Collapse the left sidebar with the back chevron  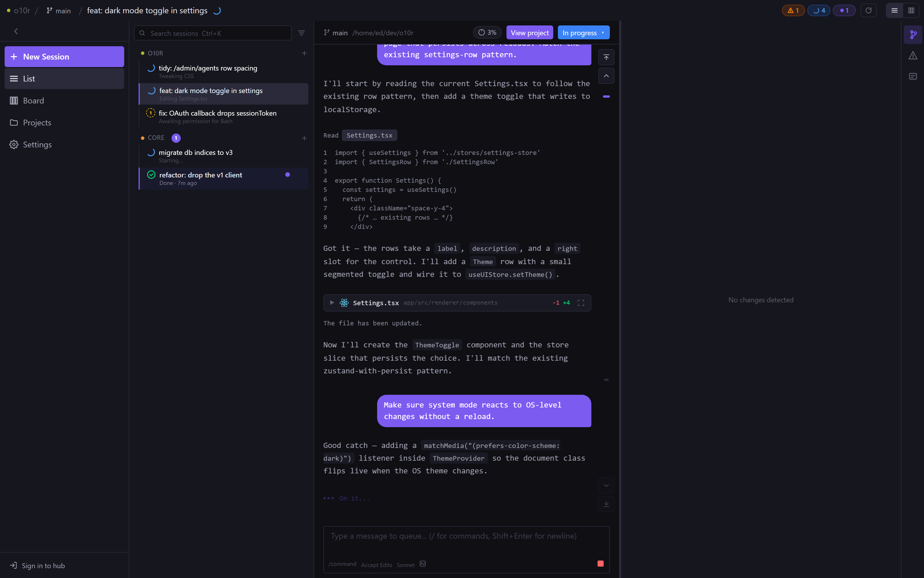pos(16,31)
